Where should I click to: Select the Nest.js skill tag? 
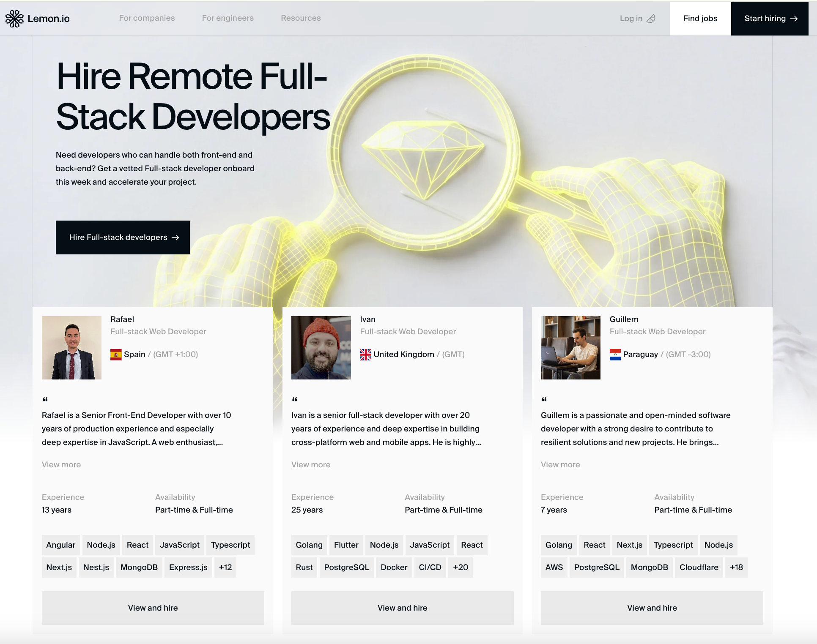coord(96,568)
